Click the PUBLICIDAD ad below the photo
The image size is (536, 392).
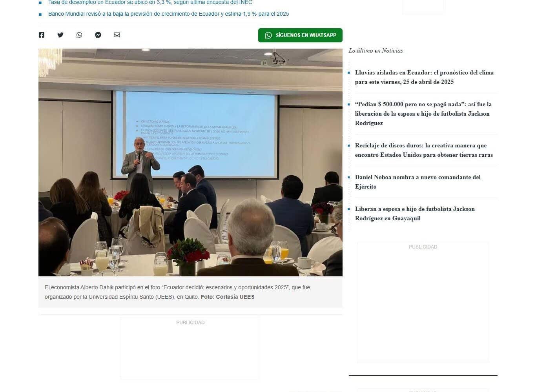tap(190, 348)
